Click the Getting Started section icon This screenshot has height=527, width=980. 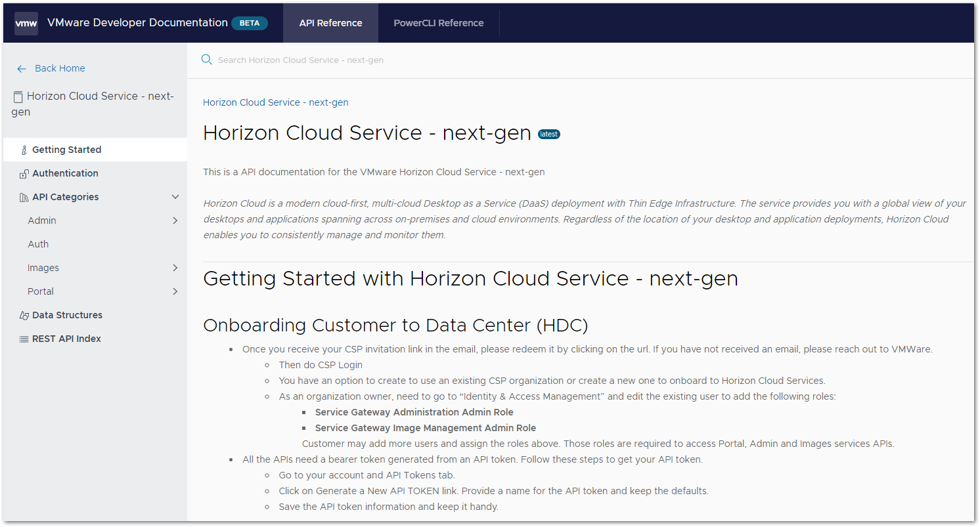click(x=23, y=149)
